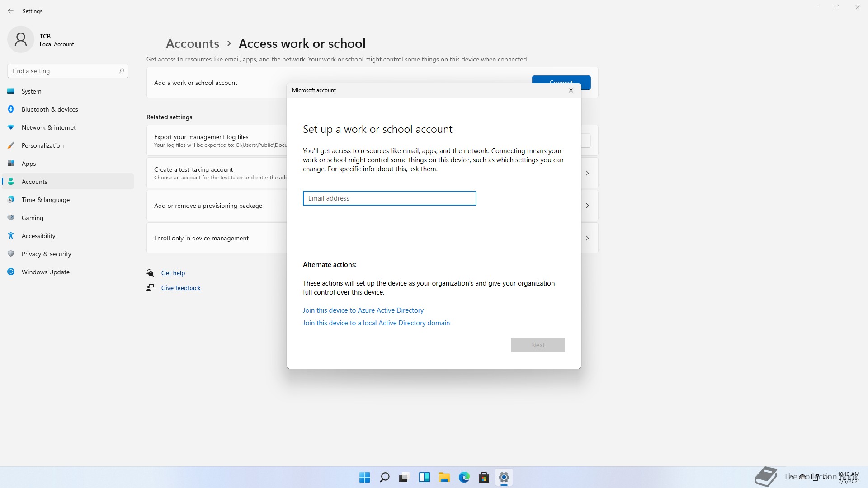Screen dimensions: 868x488
Task: Open the Get help link
Action: point(173,273)
